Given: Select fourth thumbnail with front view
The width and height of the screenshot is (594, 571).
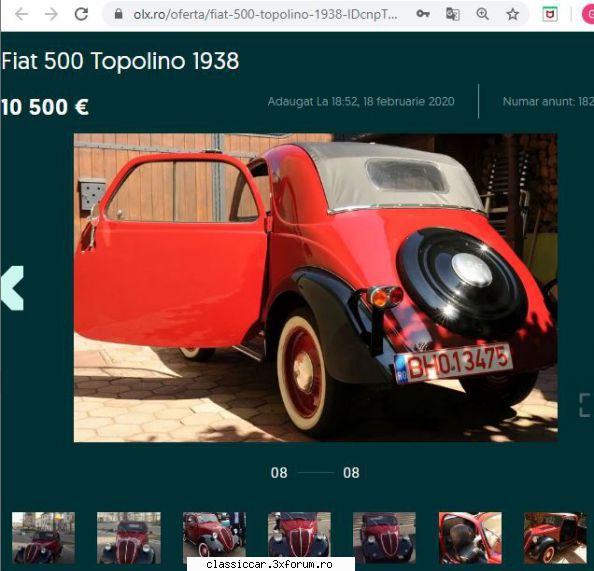Looking at the screenshot, I should [299, 535].
